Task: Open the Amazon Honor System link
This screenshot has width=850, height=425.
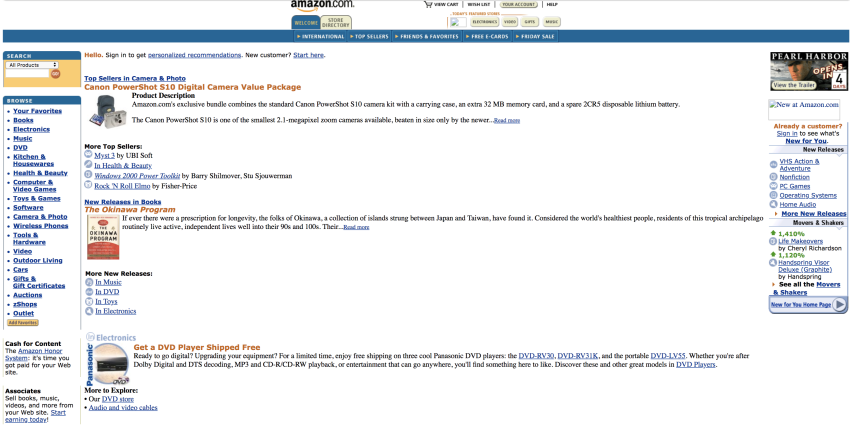Action: pyautogui.click(x=33, y=354)
